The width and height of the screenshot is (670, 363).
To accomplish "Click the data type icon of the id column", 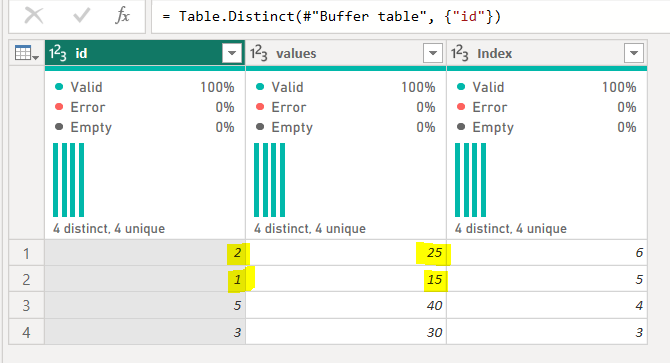I will pos(58,53).
